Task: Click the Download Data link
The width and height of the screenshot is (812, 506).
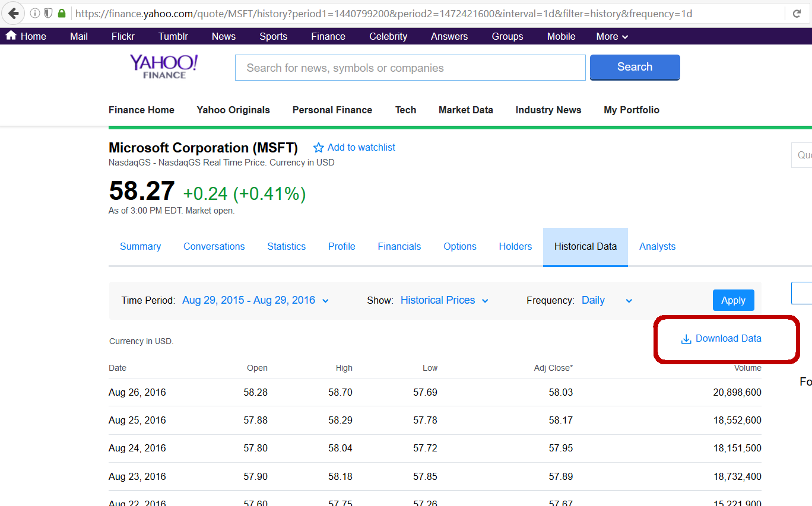Action: (728, 339)
